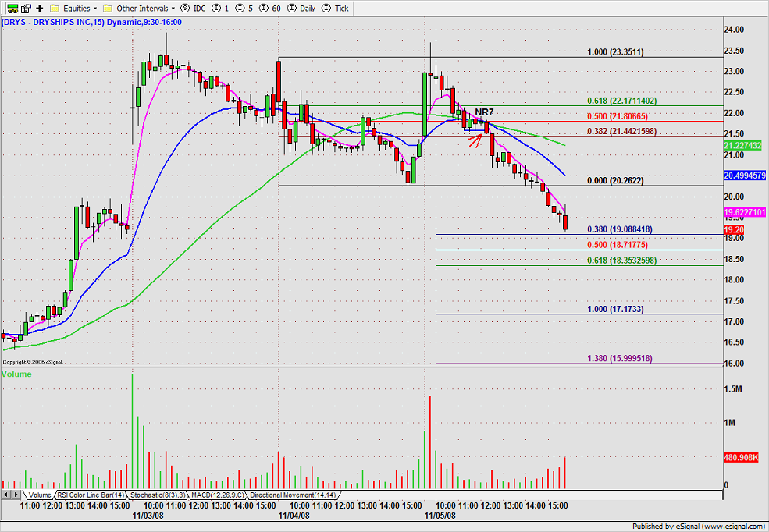Click the Published by eSignal footer text
The image size is (769, 532).
(x=700, y=527)
